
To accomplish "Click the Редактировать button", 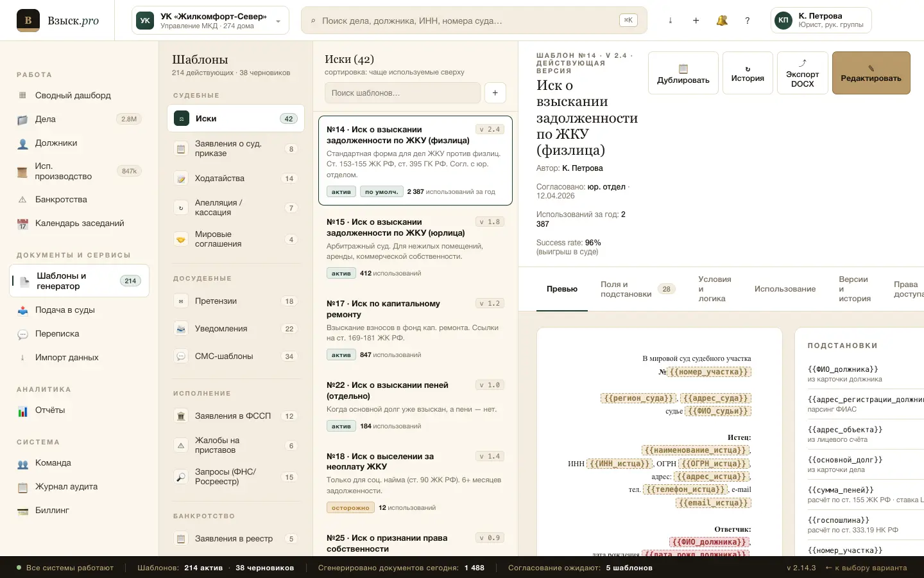I will (x=871, y=73).
